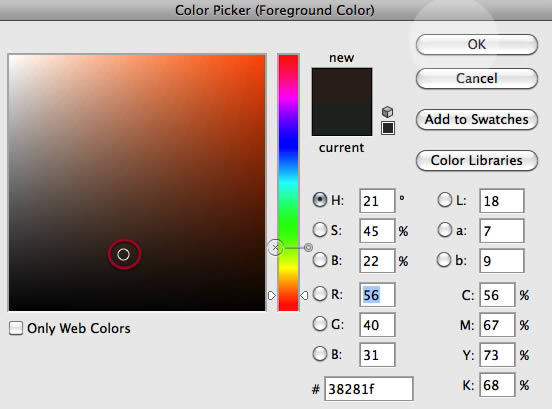Click Add to Swatches button
Viewport: 552px width, 409px height.
tap(477, 120)
